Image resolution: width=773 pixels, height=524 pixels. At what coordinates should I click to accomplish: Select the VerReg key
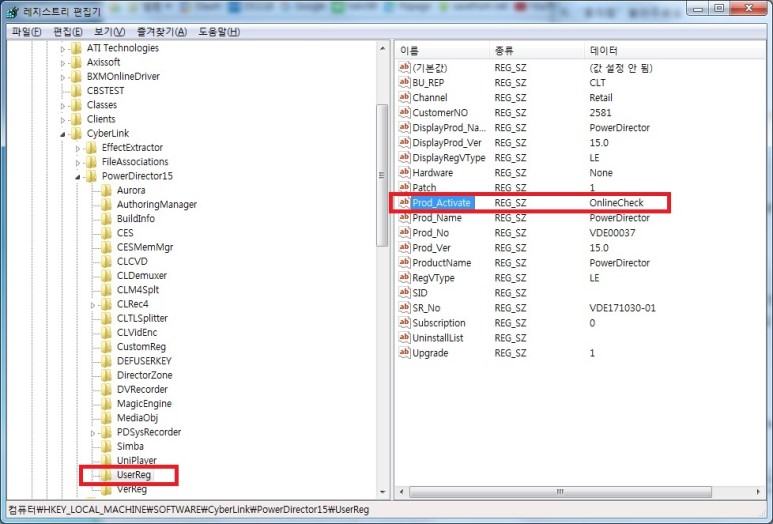tap(132, 489)
